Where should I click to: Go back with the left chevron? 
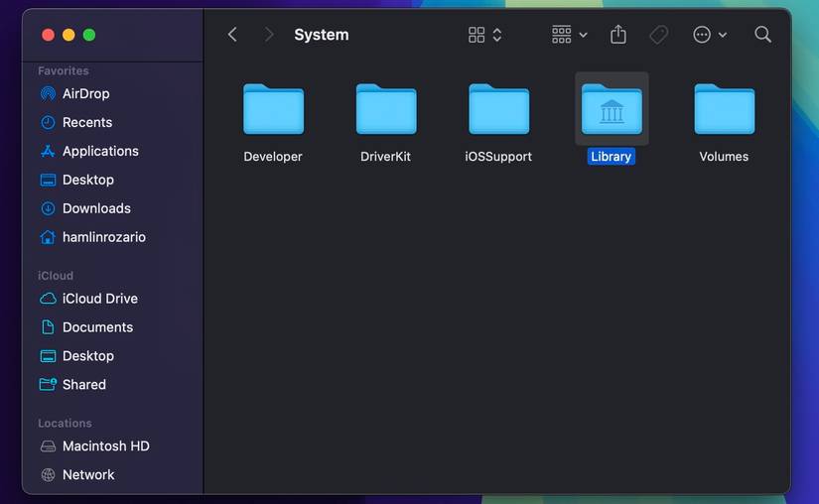pyautogui.click(x=232, y=35)
